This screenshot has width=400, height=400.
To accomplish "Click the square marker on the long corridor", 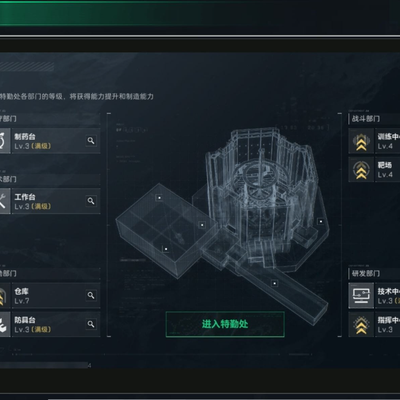I will pyautogui.click(x=274, y=283).
